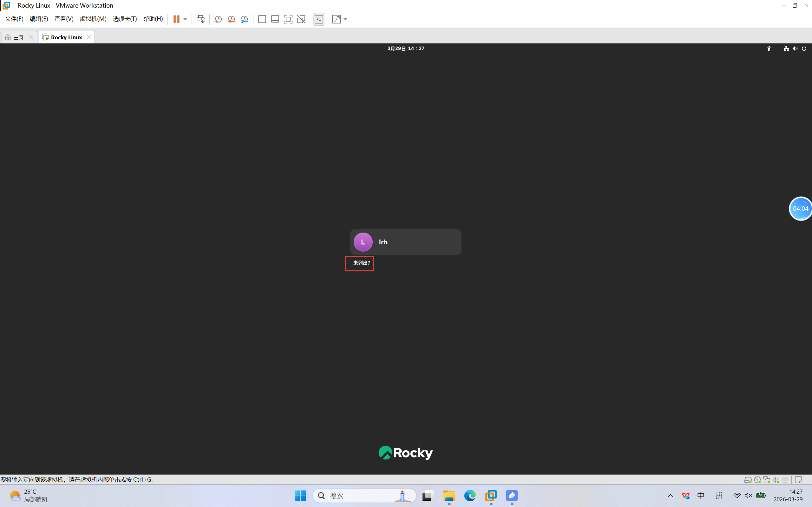Click the 未列出? link
Viewport: 812px width, 507px height.
point(361,263)
